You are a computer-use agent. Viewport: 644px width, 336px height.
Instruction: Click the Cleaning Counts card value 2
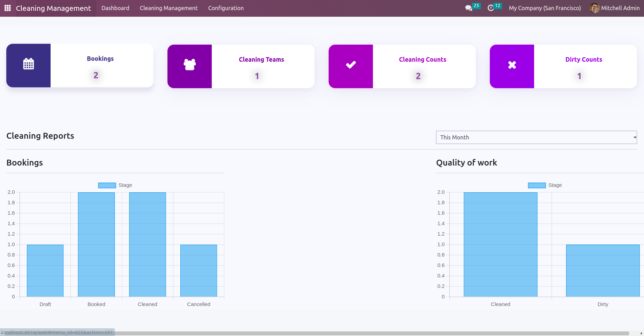tap(418, 76)
